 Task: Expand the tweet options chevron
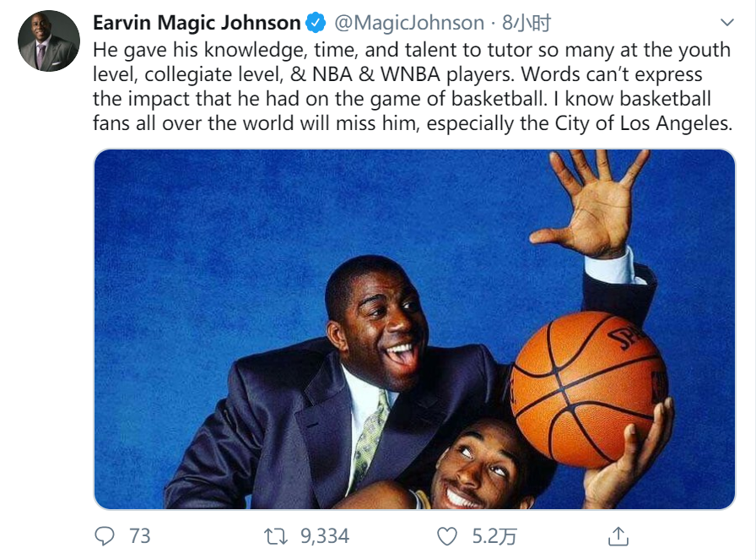[726, 22]
